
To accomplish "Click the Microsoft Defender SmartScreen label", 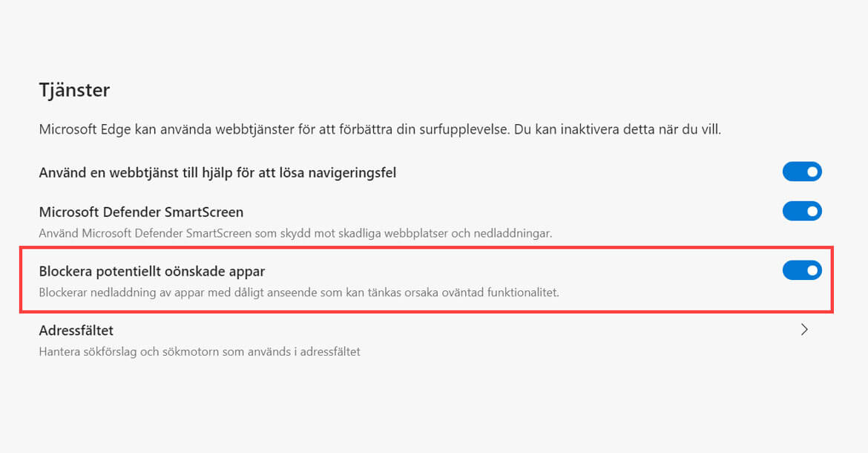I will [x=141, y=212].
